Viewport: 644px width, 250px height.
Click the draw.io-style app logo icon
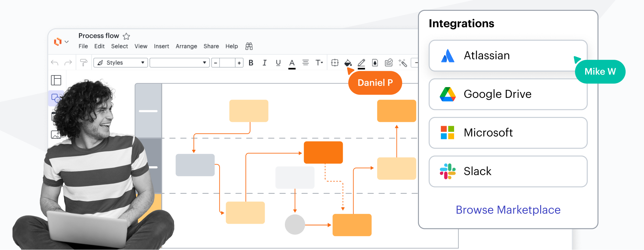click(58, 42)
